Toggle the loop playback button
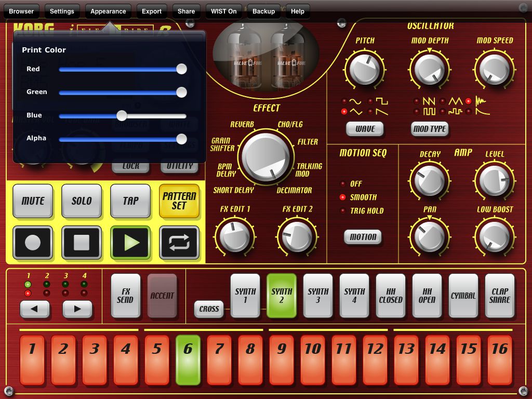The height and width of the screenshot is (399, 532). point(179,243)
